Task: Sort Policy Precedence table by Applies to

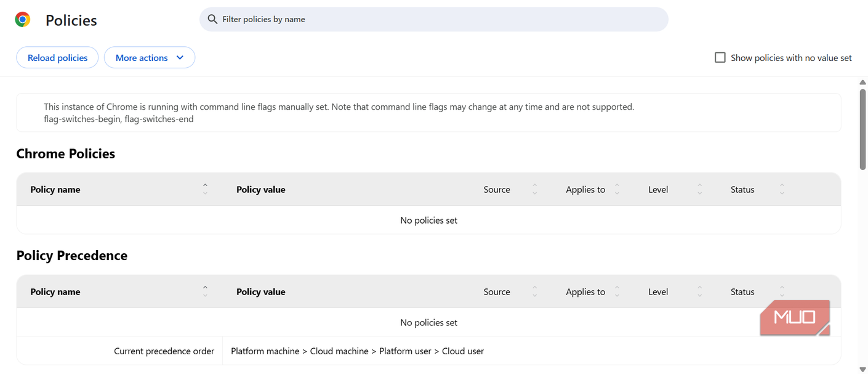Action: tap(617, 291)
